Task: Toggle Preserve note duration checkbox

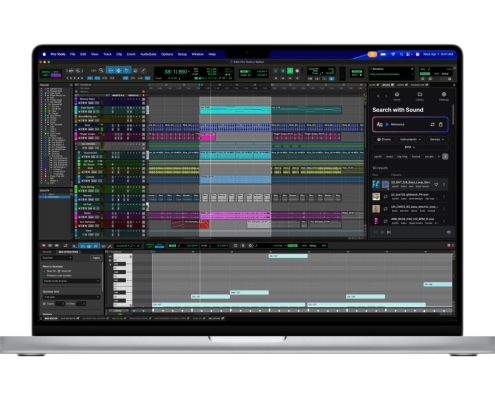Action: [44, 275]
